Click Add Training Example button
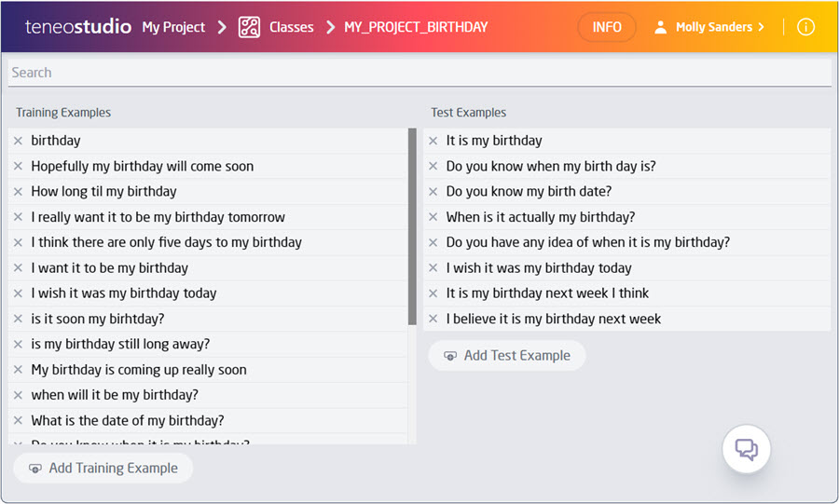The image size is (839, 504). (103, 468)
